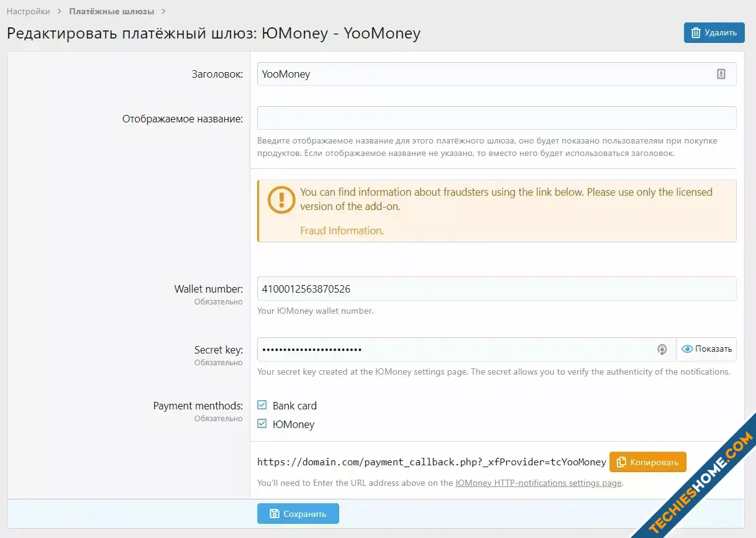
Task: Copy callback URL with Копировать button
Action: point(648,462)
